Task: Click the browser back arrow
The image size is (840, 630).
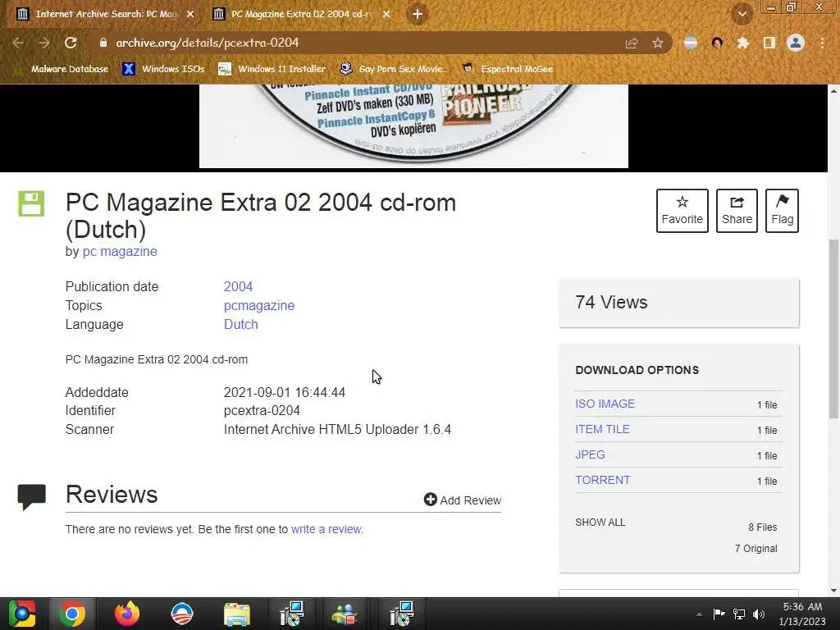Action: [17, 43]
